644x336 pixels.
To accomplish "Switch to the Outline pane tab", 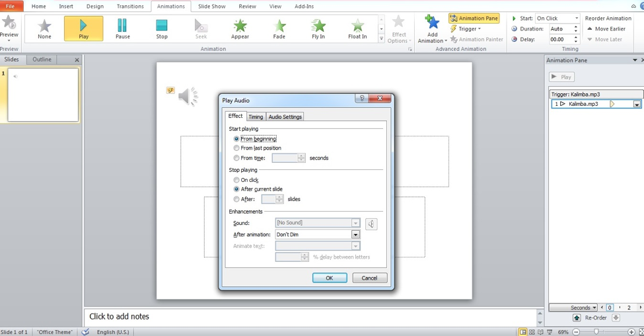I will coord(42,60).
